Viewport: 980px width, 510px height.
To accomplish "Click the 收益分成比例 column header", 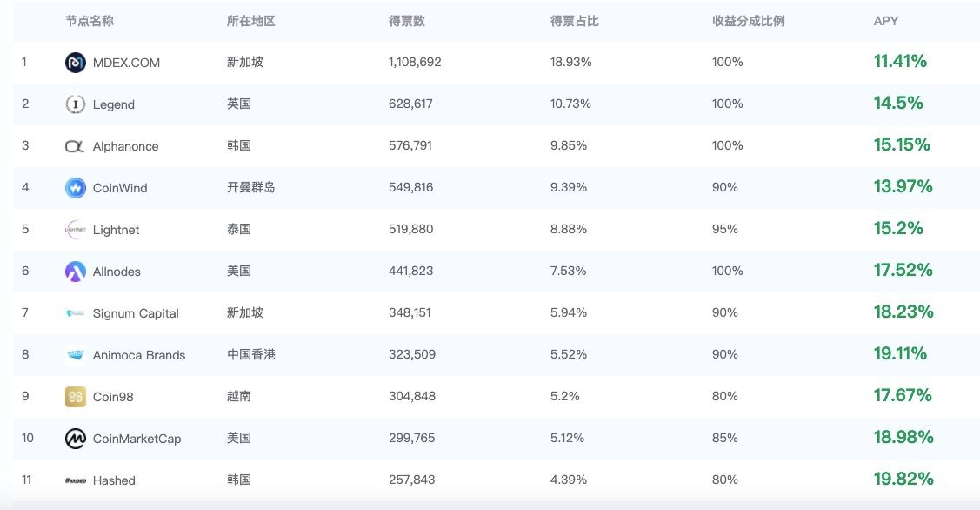I will point(748,21).
